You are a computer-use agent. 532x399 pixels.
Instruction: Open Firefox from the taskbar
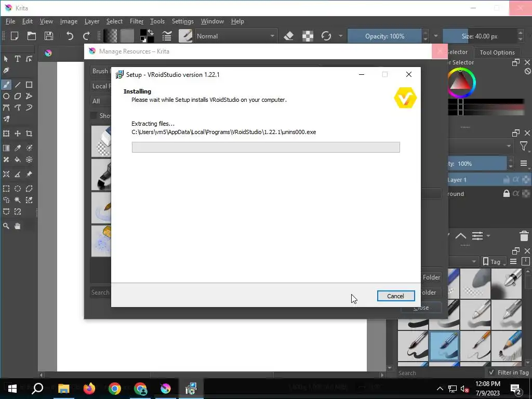89,388
